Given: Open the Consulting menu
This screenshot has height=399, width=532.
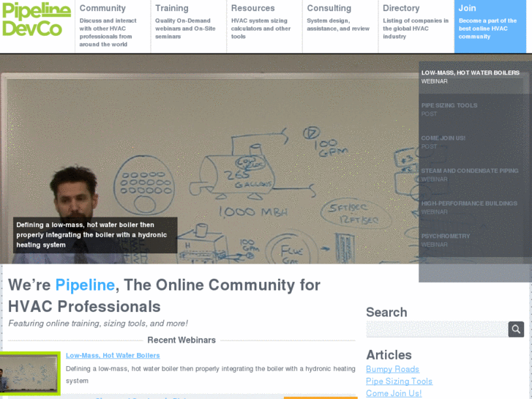Looking at the screenshot, I should pyautogui.click(x=340, y=26).
